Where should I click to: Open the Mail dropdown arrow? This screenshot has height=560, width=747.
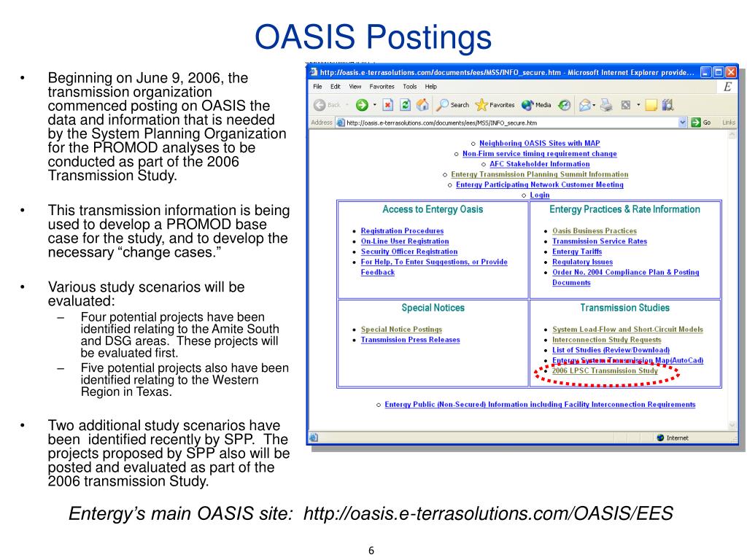pos(594,105)
